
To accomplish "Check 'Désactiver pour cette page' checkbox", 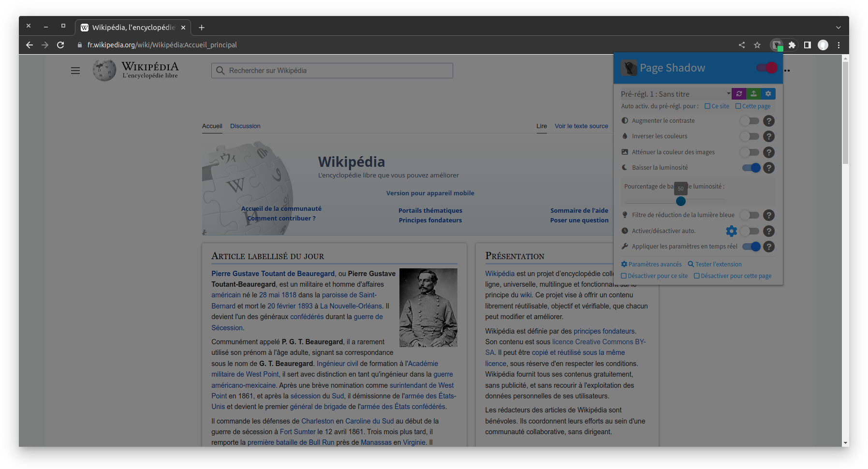I will click(x=697, y=276).
